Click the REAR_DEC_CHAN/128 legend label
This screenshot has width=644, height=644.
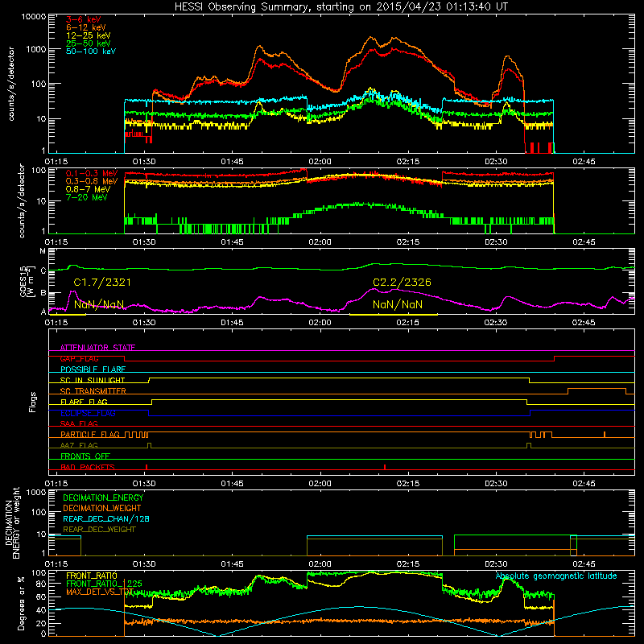[106, 518]
